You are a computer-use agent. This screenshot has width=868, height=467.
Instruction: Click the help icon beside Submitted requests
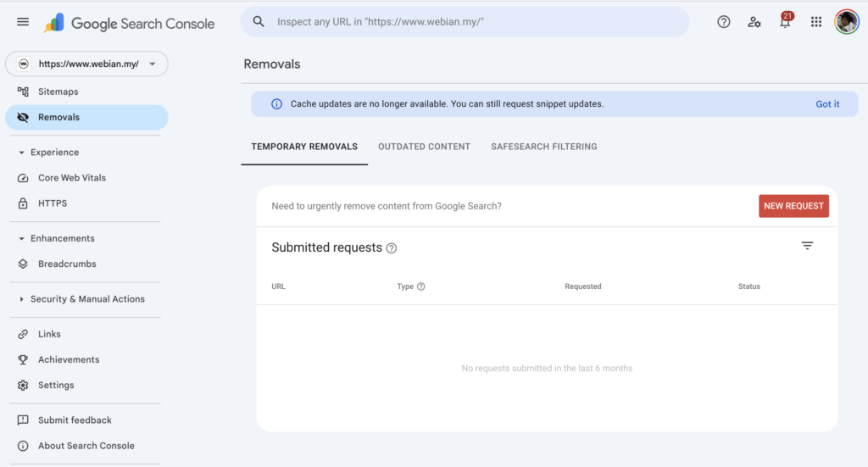coord(392,248)
